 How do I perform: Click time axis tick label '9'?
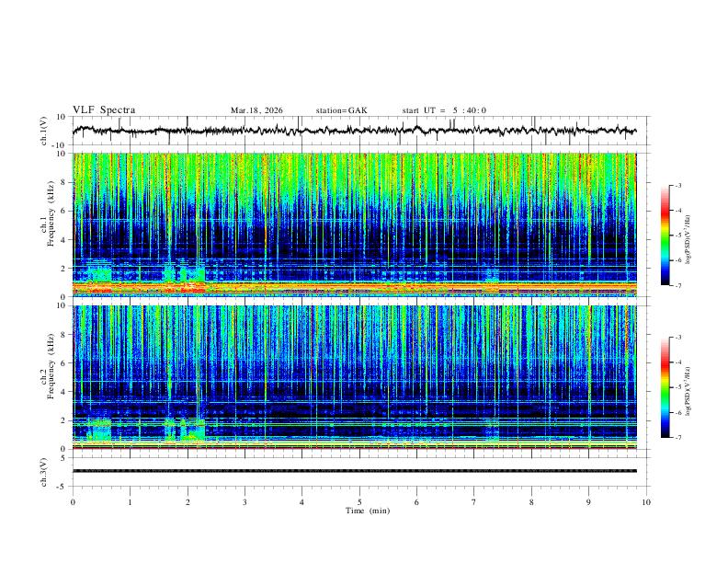coord(588,502)
